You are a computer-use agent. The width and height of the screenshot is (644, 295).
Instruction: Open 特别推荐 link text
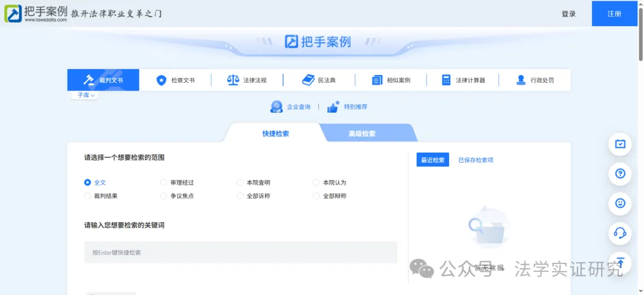pyautogui.click(x=355, y=107)
